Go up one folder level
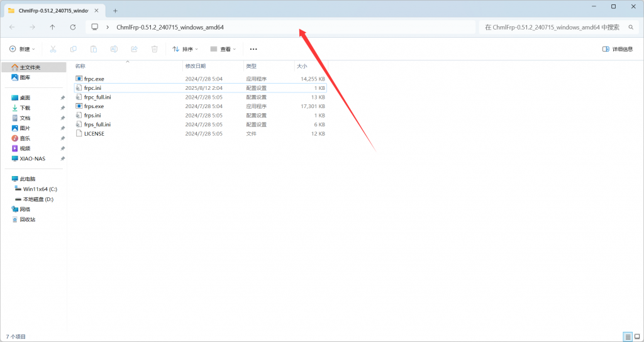The width and height of the screenshot is (644, 342). (52, 27)
